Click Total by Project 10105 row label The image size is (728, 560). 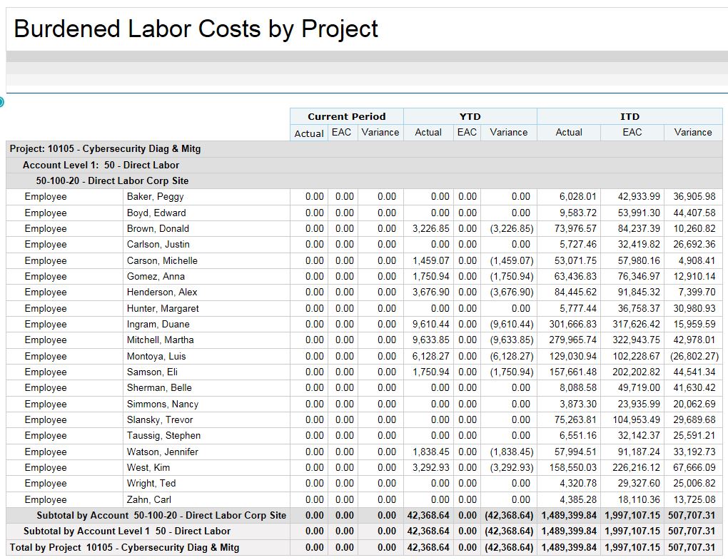[x=124, y=547]
